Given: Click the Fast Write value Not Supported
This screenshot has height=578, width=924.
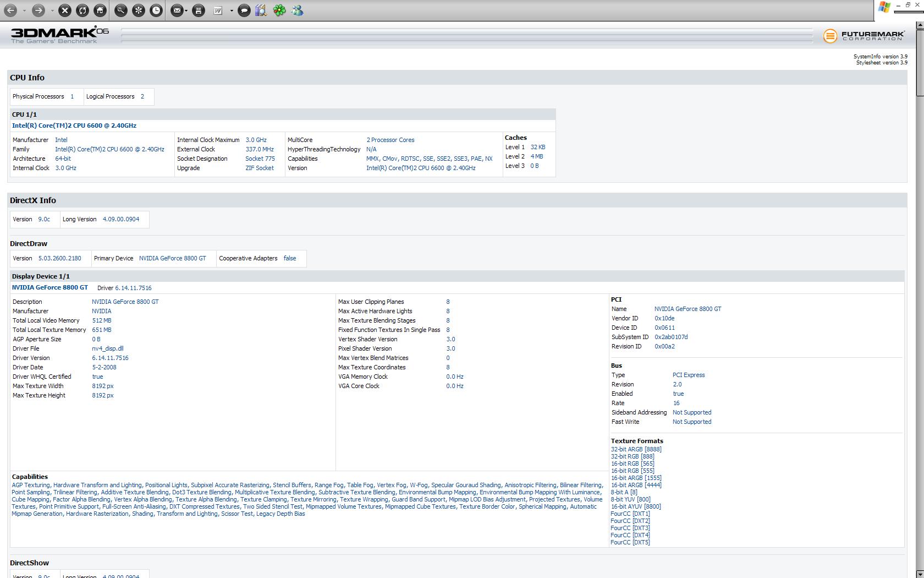Looking at the screenshot, I should point(692,422).
